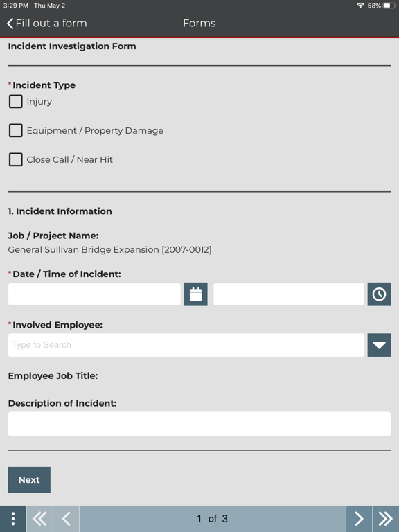The width and height of the screenshot is (399, 532).
Task: Focus the Date of Incident field
Action: (x=94, y=294)
